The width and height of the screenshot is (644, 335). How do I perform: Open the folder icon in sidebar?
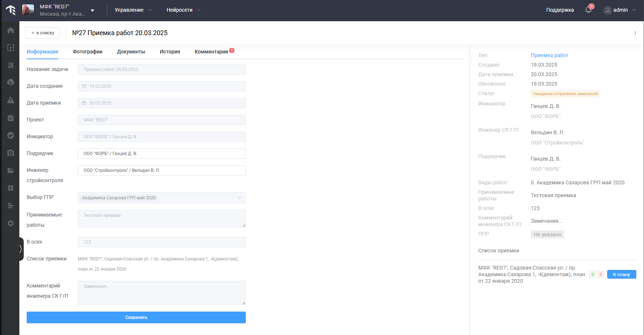pos(11,170)
